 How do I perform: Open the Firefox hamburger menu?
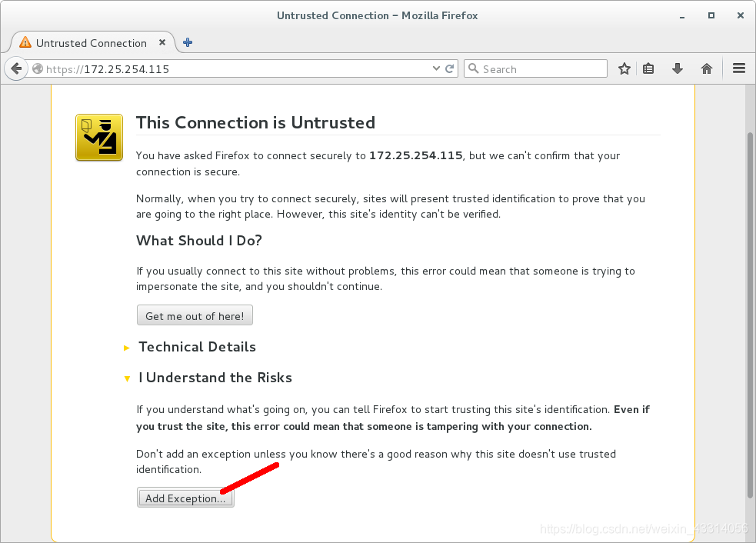pos(738,68)
